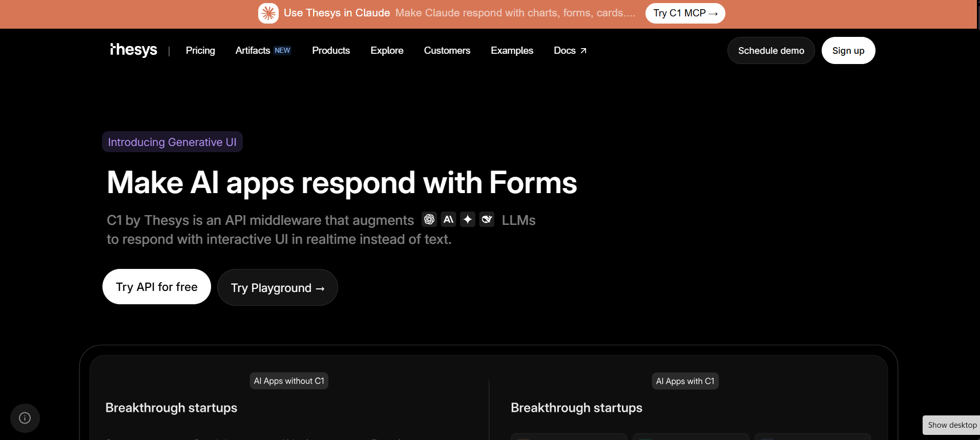Viewport: 980px width, 440px height.
Task: Click the thesys logo
Action: (x=134, y=50)
